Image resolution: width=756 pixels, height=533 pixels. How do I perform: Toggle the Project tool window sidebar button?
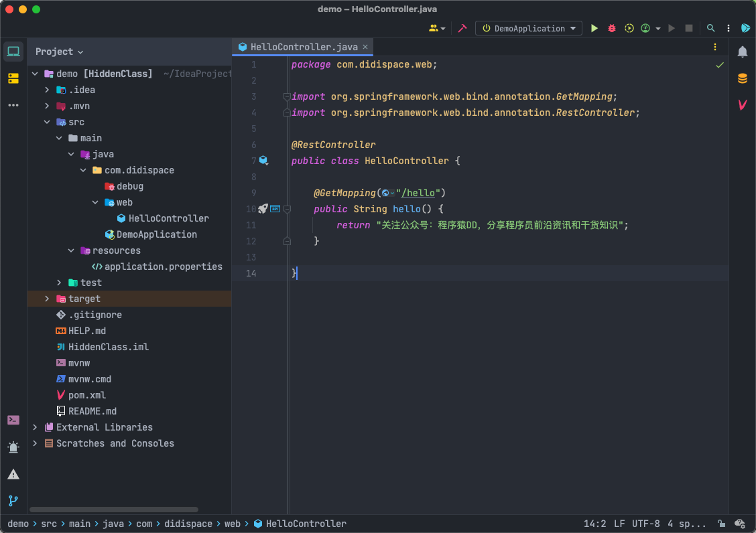click(x=13, y=52)
